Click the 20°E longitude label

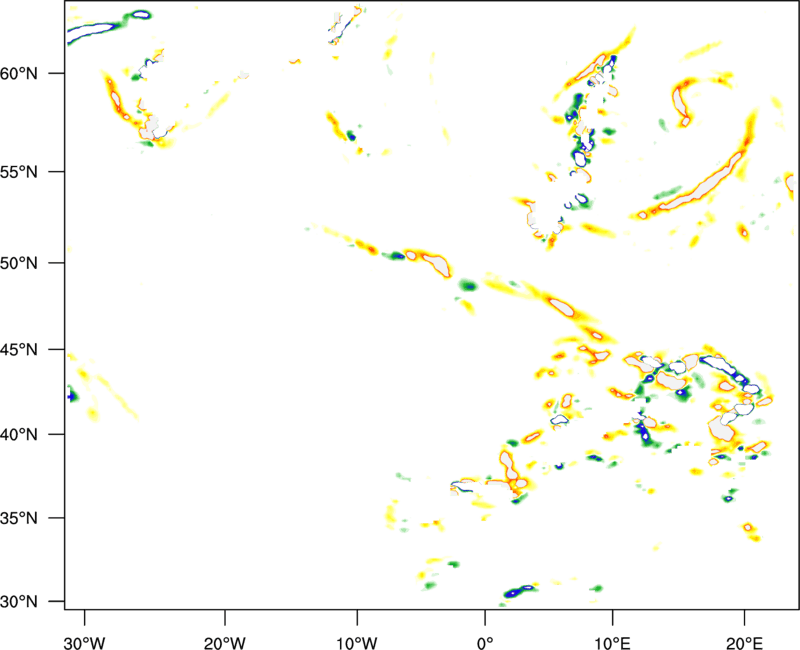point(744,643)
